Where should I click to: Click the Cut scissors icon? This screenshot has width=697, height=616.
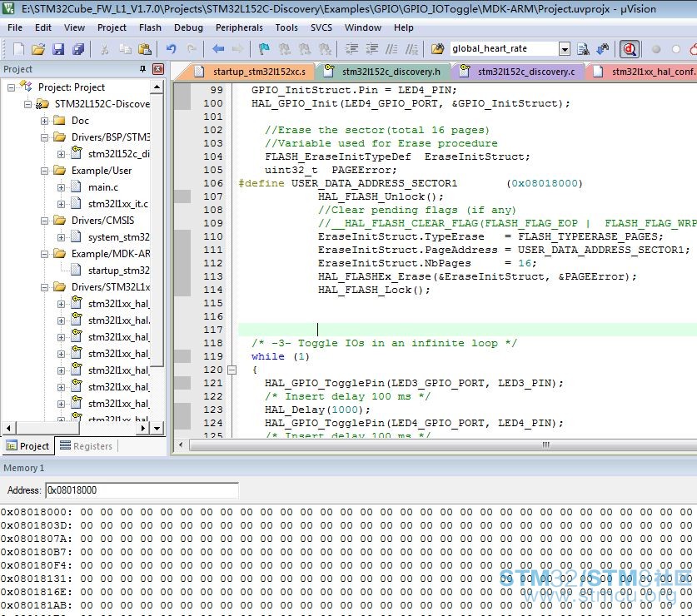(104, 49)
